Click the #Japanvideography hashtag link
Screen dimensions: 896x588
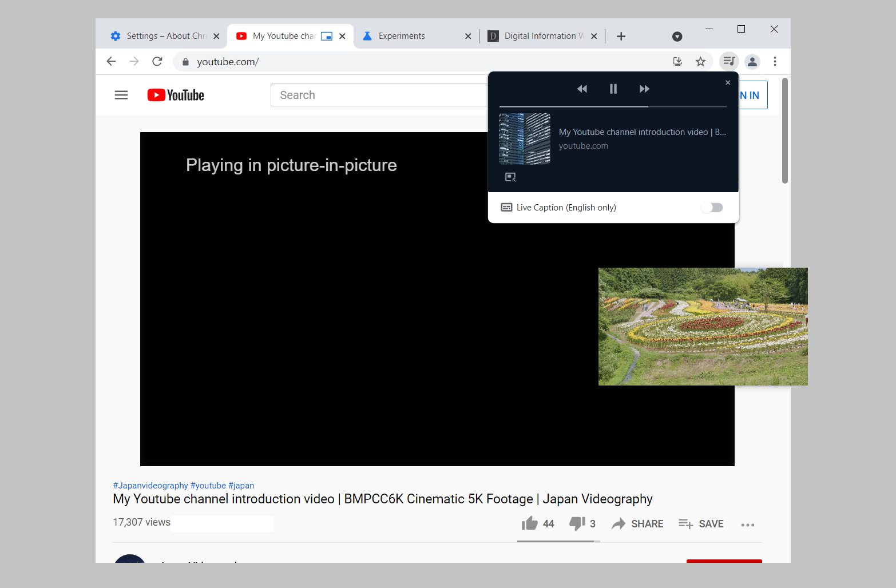click(x=150, y=486)
